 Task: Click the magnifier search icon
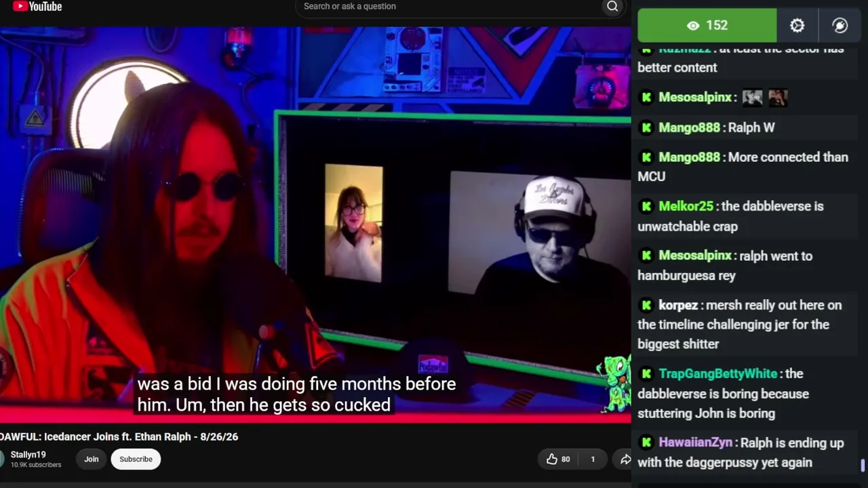(612, 6)
